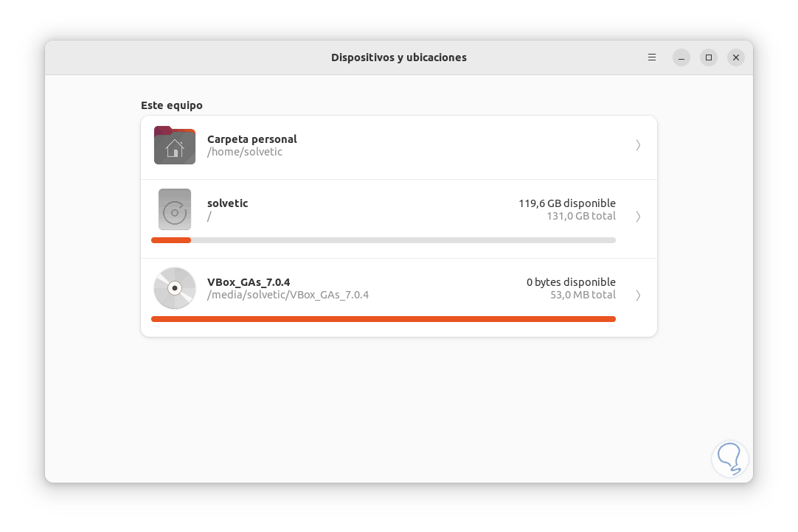The width and height of the screenshot is (798, 532).
Task: Expand the solvetic disk row chevron
Action: (638, 217)
